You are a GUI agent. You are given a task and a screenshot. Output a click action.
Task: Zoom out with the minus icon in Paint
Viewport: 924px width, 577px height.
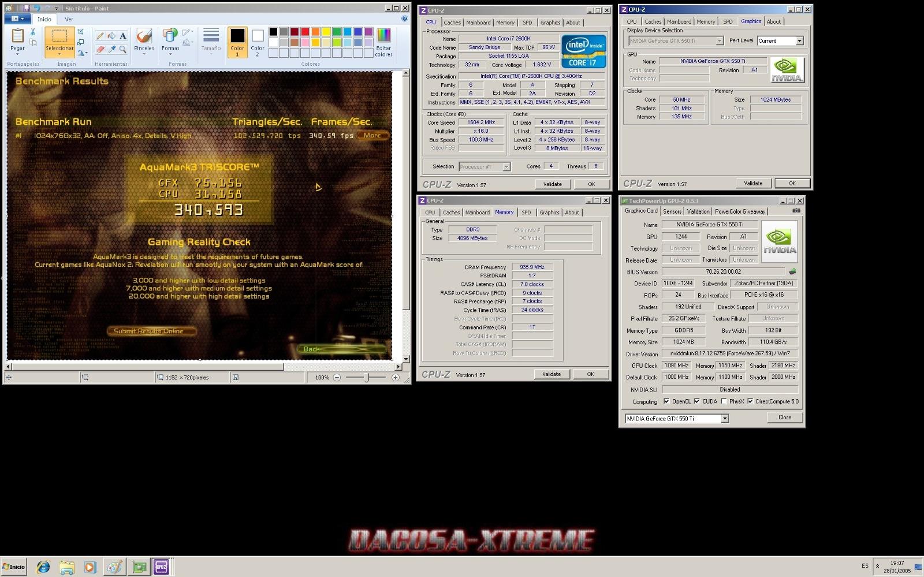click(x=337, y=377)
